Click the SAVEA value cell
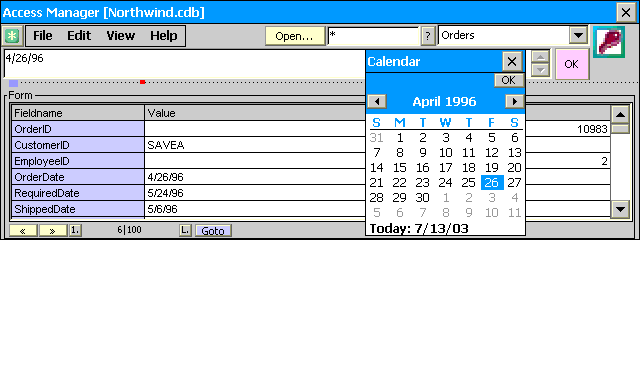The width and height of the screenshot is (640, 365). tap(255, 145)
